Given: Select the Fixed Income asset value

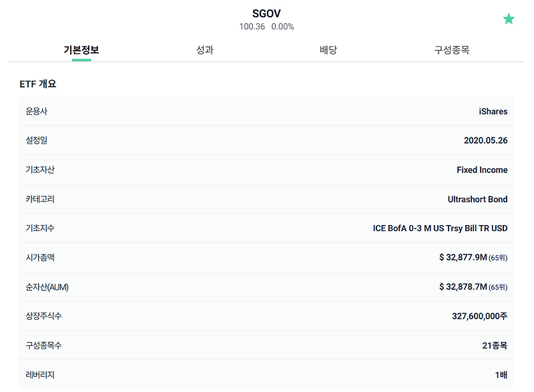Looking at the screenshot, I should pos(481,170).
